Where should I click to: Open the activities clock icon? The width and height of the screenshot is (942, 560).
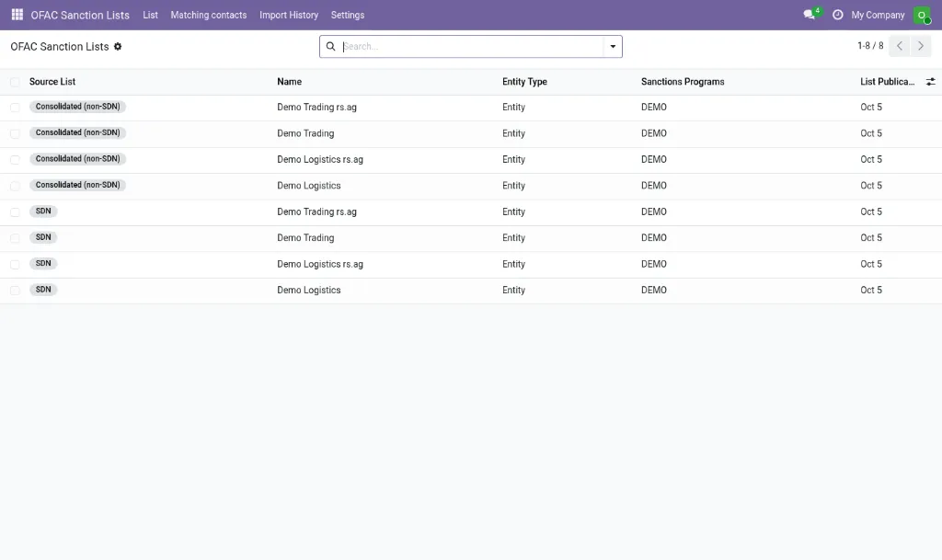point(837,15)
